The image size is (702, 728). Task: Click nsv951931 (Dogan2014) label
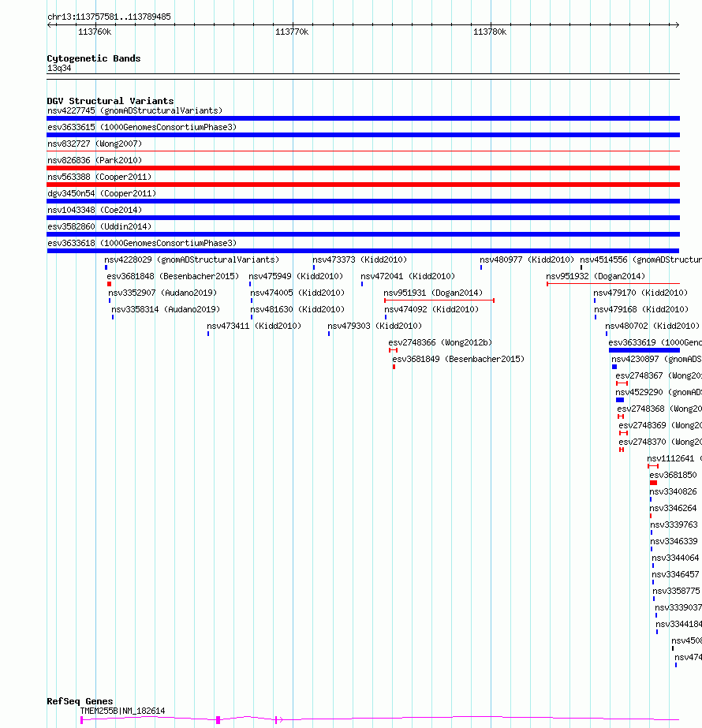(x=433, y=293)
